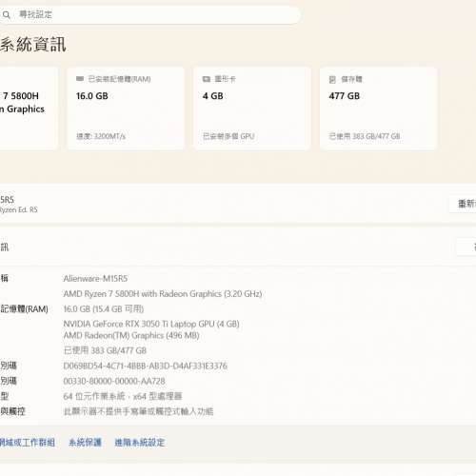The height and width of the screenshot is (476, 476).
Task: Select the AMD Ryzen 7 5800H processor text
Action: click(x=163, y=294)
